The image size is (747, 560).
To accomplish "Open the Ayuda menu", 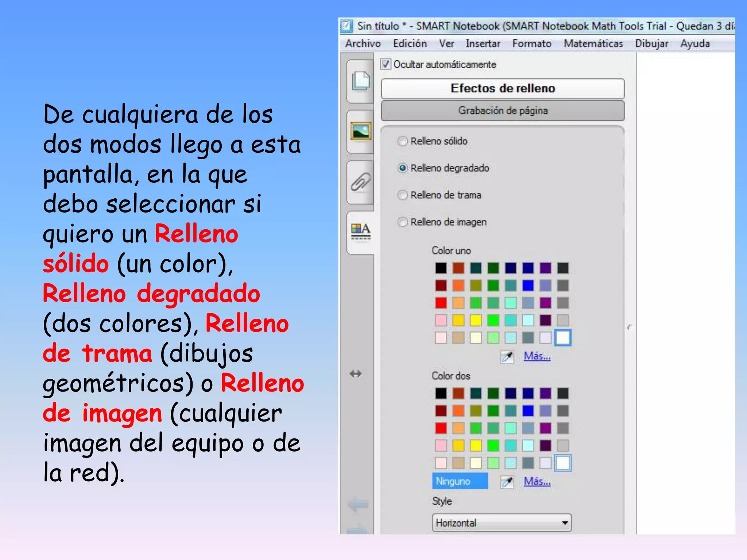I will point(695,43).
